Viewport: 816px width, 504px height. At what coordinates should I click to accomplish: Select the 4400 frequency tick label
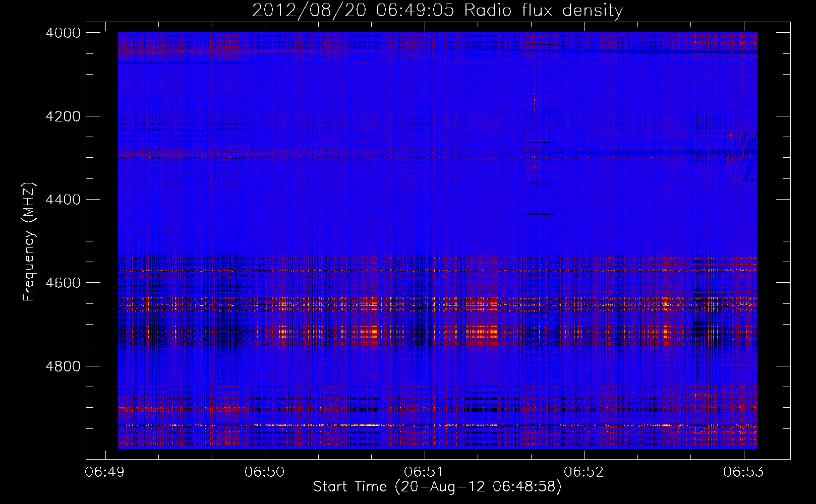pos(63,200)
